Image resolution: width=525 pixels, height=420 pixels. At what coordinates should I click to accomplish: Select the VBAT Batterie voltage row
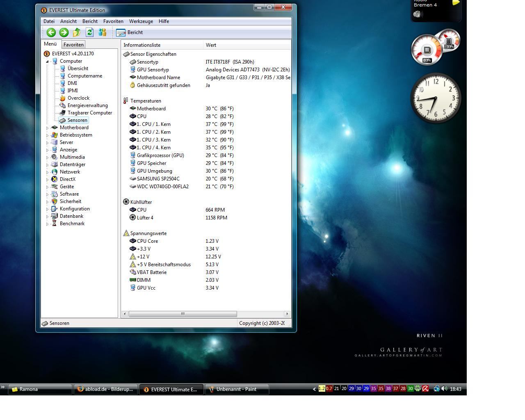click(x=206, y=272)
